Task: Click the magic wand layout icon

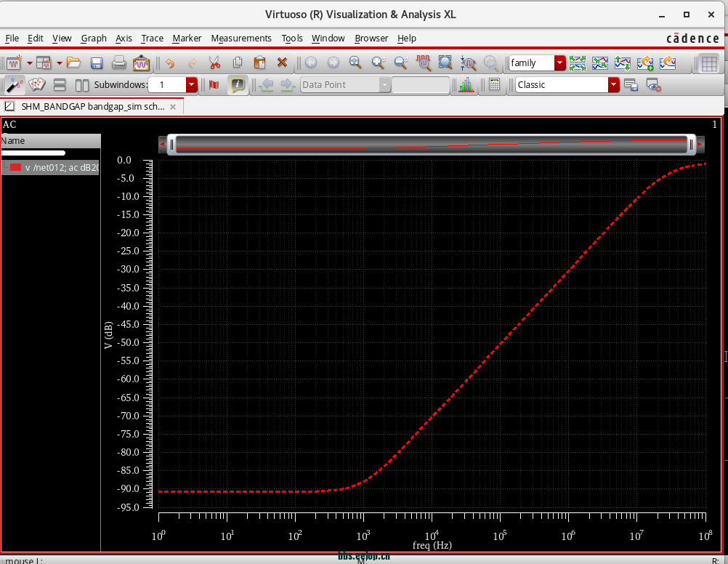Action: coord(15,84)
